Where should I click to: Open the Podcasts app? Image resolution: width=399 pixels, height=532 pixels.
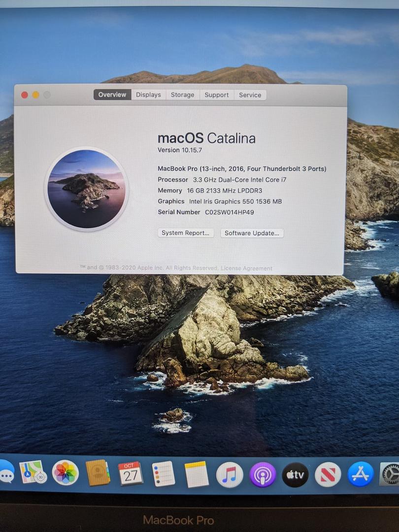click(262, 475)
